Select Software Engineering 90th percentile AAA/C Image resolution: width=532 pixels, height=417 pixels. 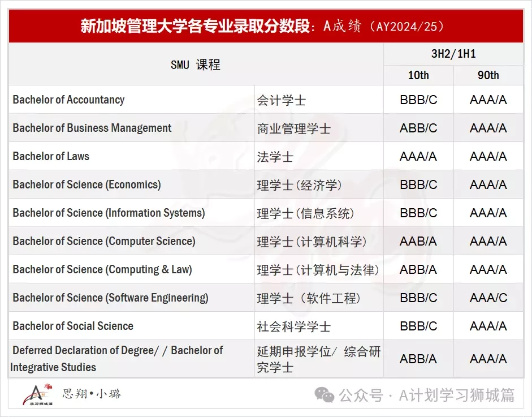pos(488,298)
